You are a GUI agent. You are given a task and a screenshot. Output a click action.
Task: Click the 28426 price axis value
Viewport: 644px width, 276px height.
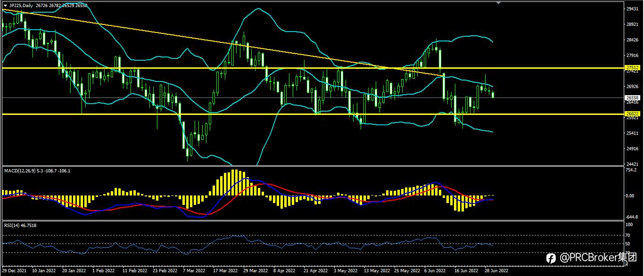pos(632,40)
